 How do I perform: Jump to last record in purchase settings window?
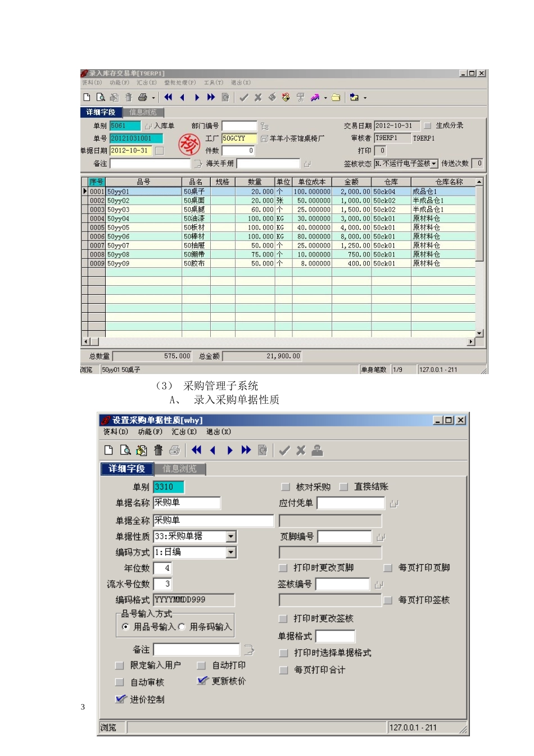[246, 450]
